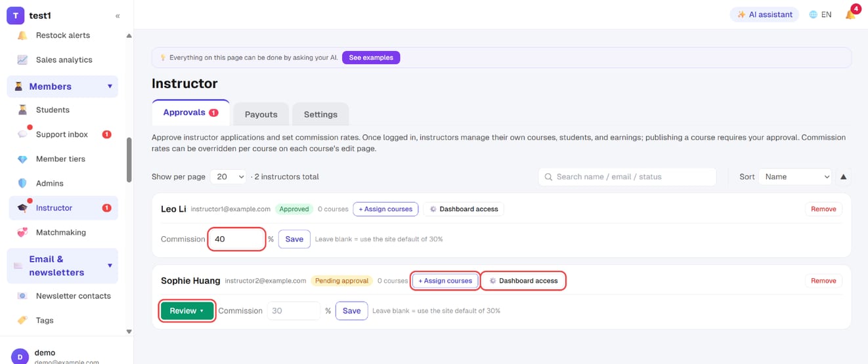868x364 pixels.
Task: Focus Sophie Huang's commission field
Action: pos(293,311)
